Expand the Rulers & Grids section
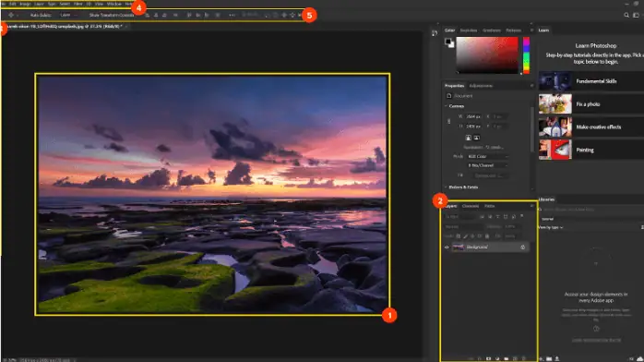Screen dimensions: 644x362 pos(446,187)
